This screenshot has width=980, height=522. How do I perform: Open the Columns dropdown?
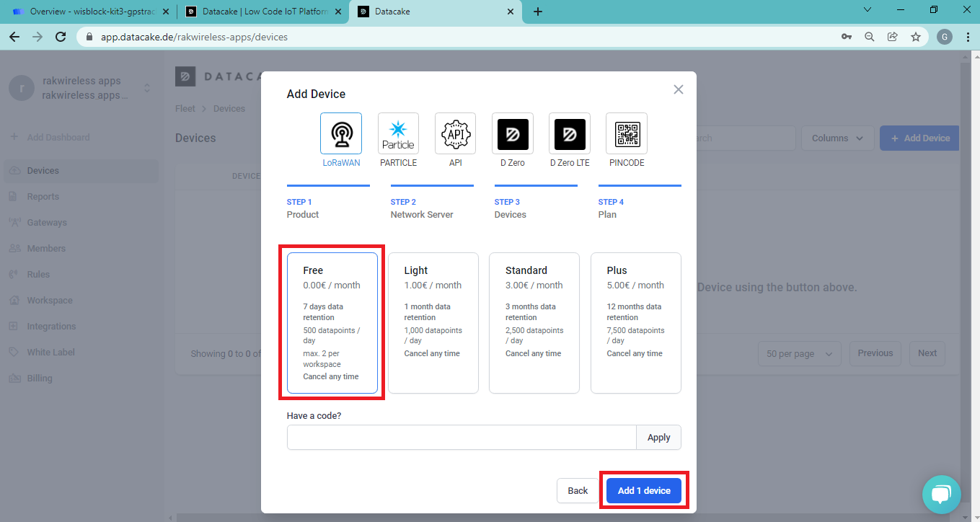pyautogui.click(x=837, y=138)
